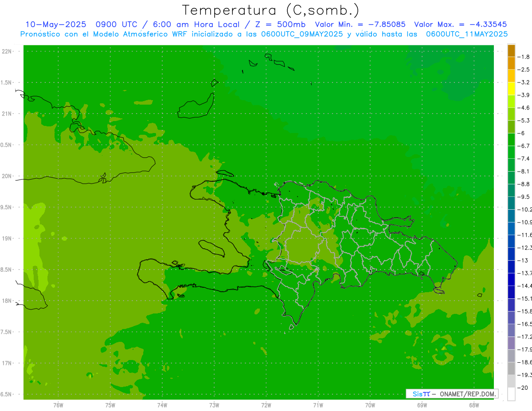Click the yellow swatch between -3.2 and -3.9

click(x=511, y=89)
